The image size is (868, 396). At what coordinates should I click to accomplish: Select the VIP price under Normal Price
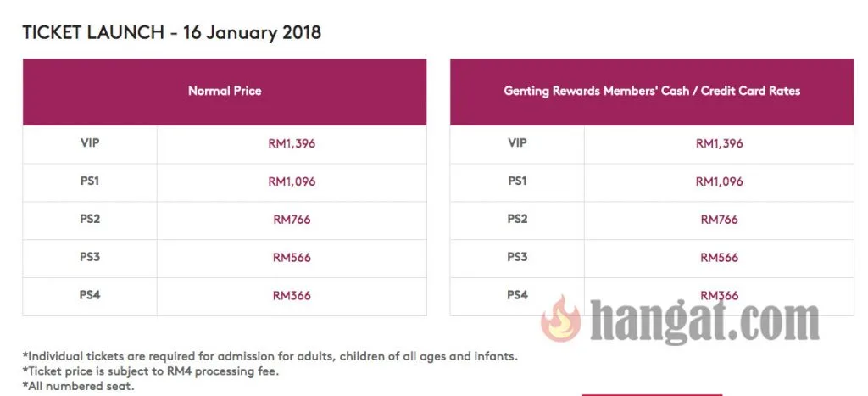(292, 143)
